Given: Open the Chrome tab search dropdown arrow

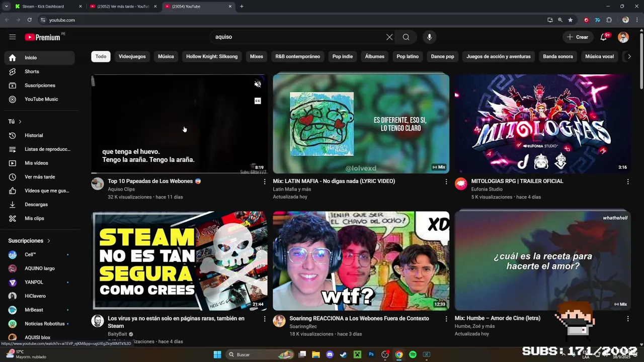Looking at the screenshot, I should pyautogui.click(x=6, y=7).
